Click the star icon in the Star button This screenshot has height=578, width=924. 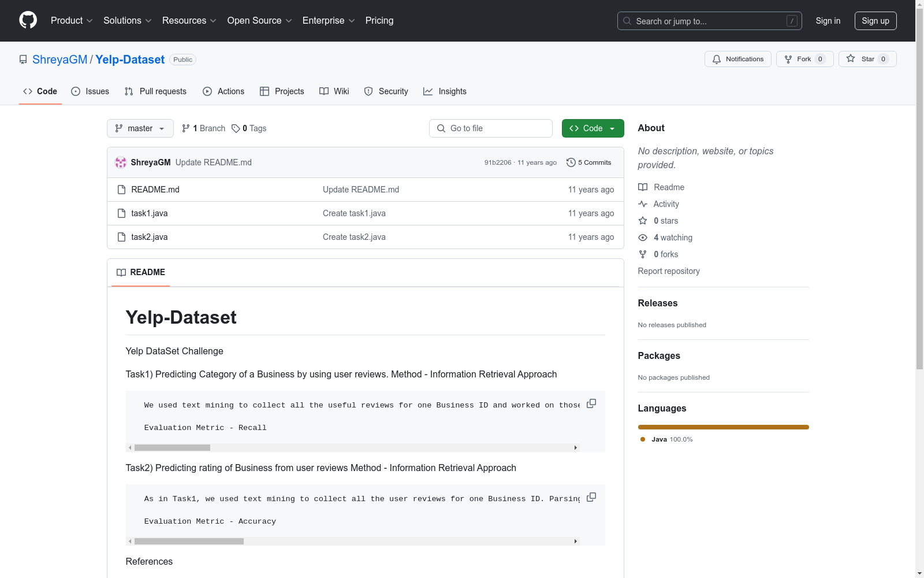(851, 58)
